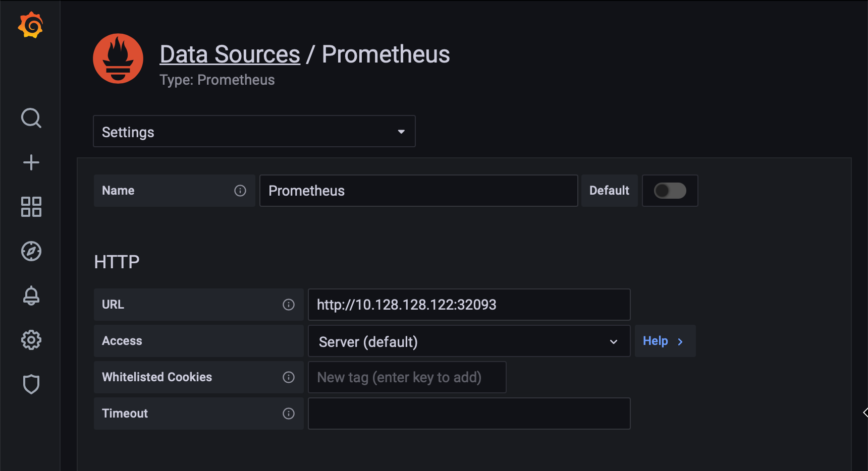
Task: Click the Prometheus flame logo
Action: click(118, 58)
